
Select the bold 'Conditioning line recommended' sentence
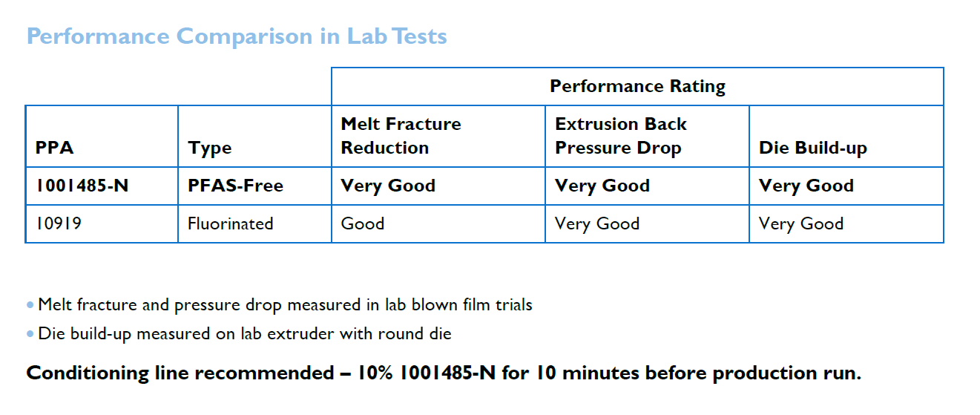pos(444,373)
